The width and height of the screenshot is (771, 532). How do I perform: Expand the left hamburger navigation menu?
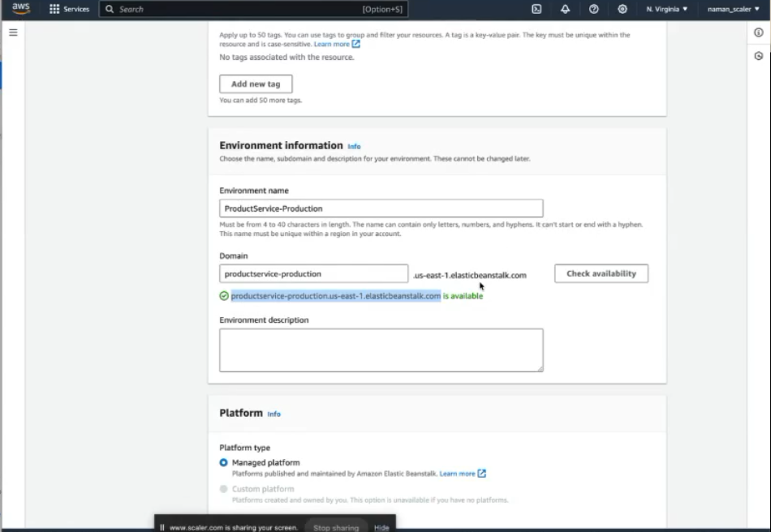[13, 32]
